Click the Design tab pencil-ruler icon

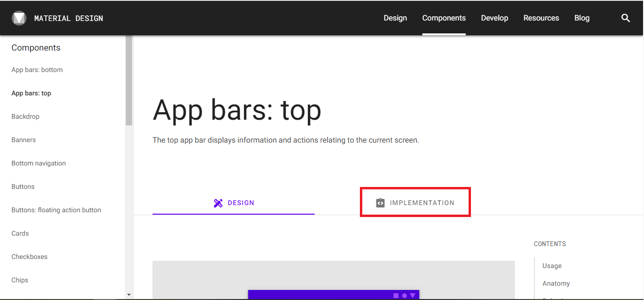218,203
